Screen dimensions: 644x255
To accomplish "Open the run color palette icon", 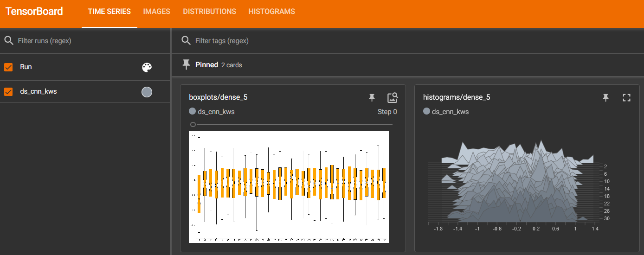I will pos(147,67).
